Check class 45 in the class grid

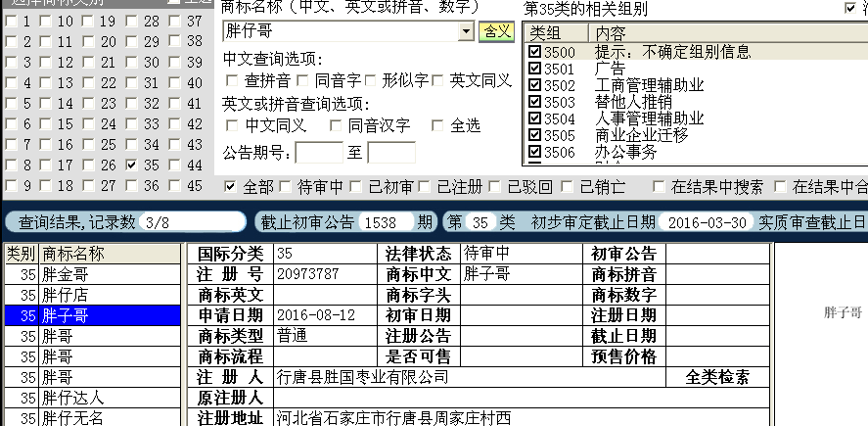pos(174,185)
